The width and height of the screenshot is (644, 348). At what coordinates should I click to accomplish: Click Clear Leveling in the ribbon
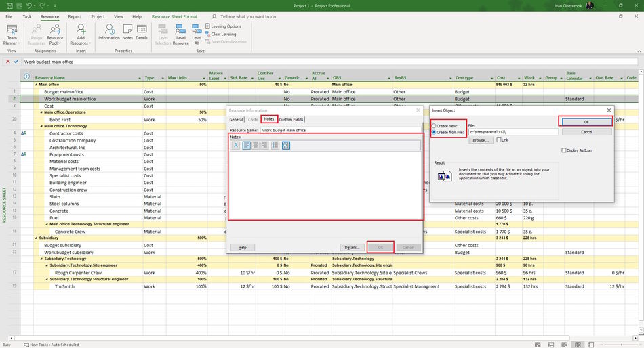(x=220, y=34)
